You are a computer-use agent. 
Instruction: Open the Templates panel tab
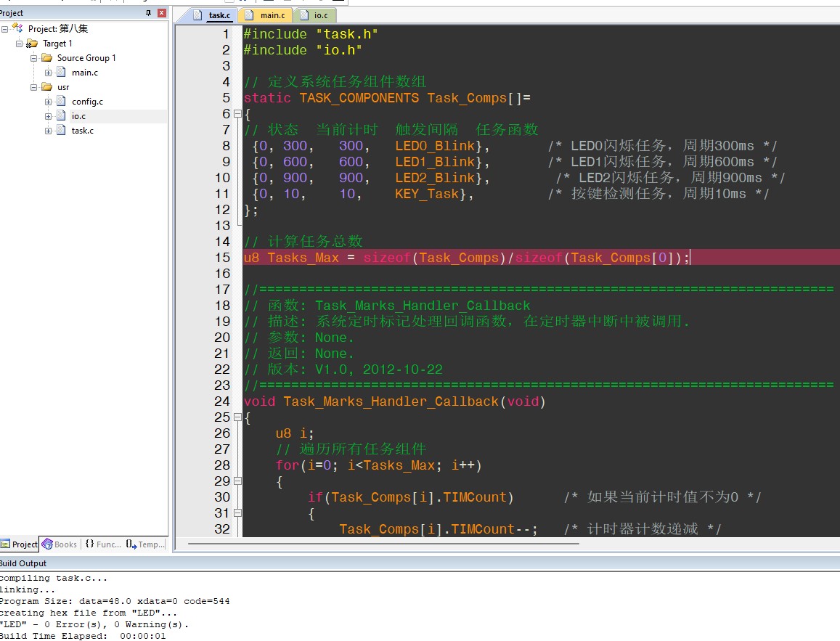pyautogui.click(x=146, y=544)
